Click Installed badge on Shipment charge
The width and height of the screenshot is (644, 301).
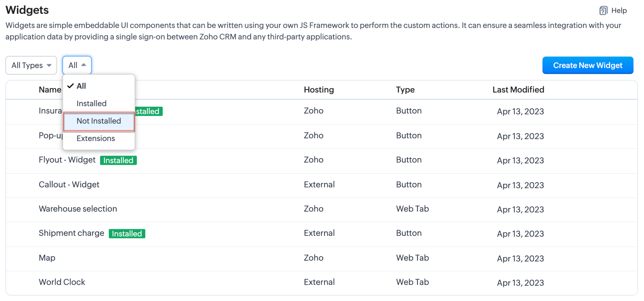[x=127, y=233]
